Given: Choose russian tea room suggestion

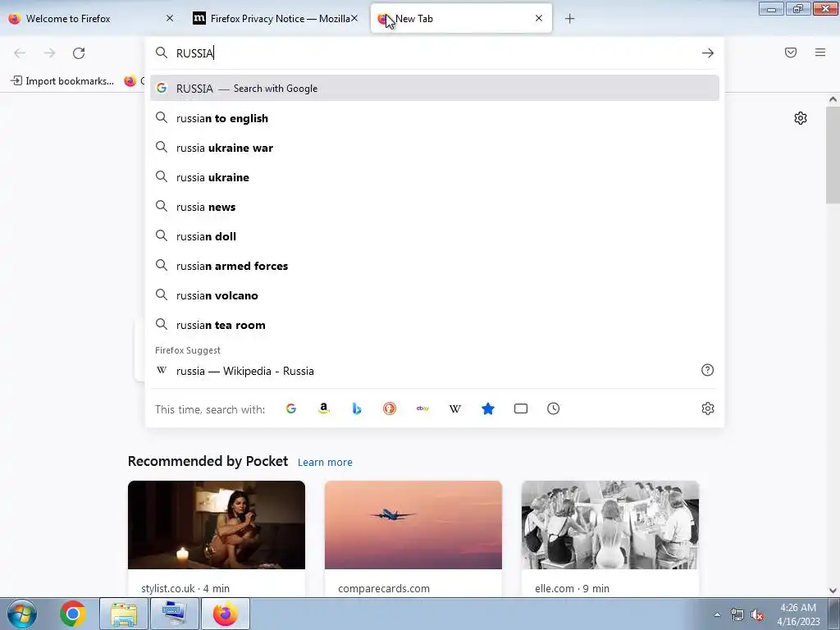Looking at the screenshot, I should 435,325.
